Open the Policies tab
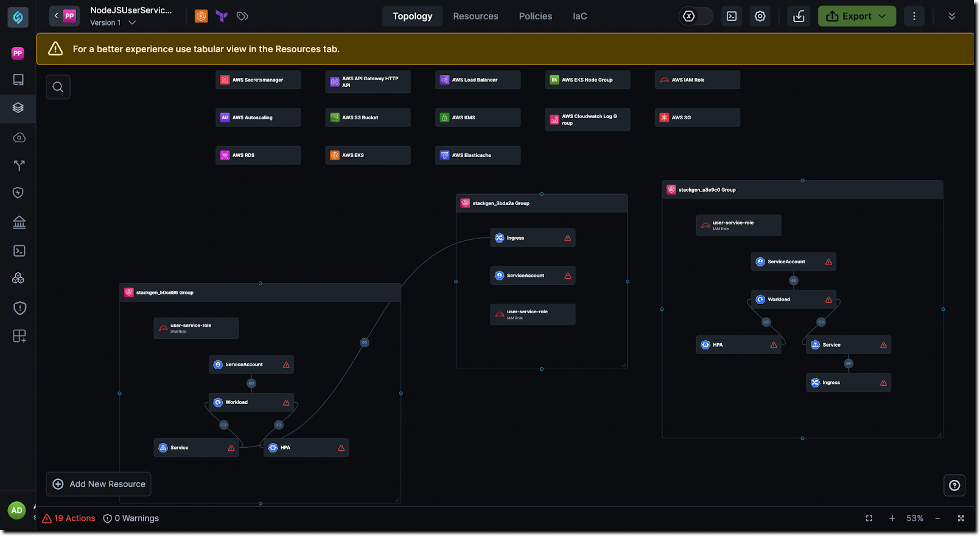Viewport: 980px width, 536px height. click(x=536, y=16)
